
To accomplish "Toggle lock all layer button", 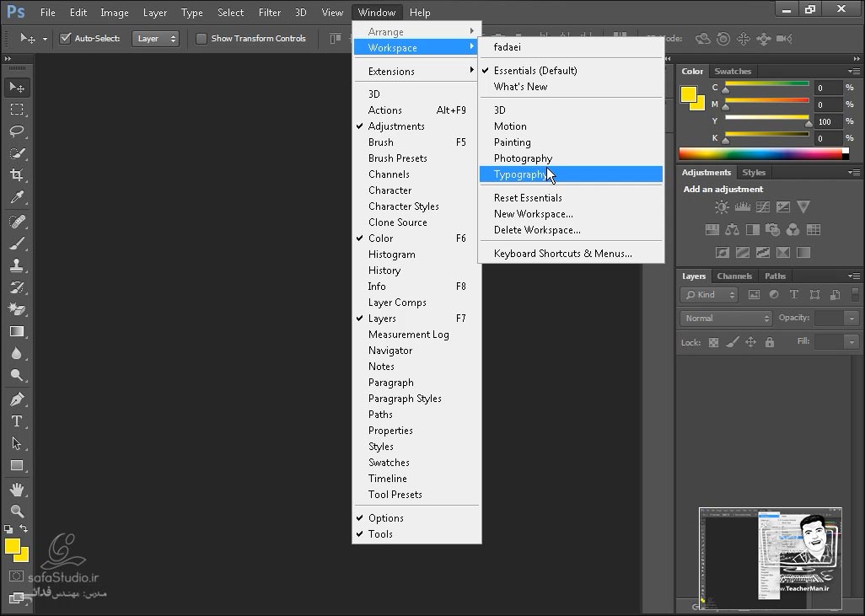I will pos(770,342).
